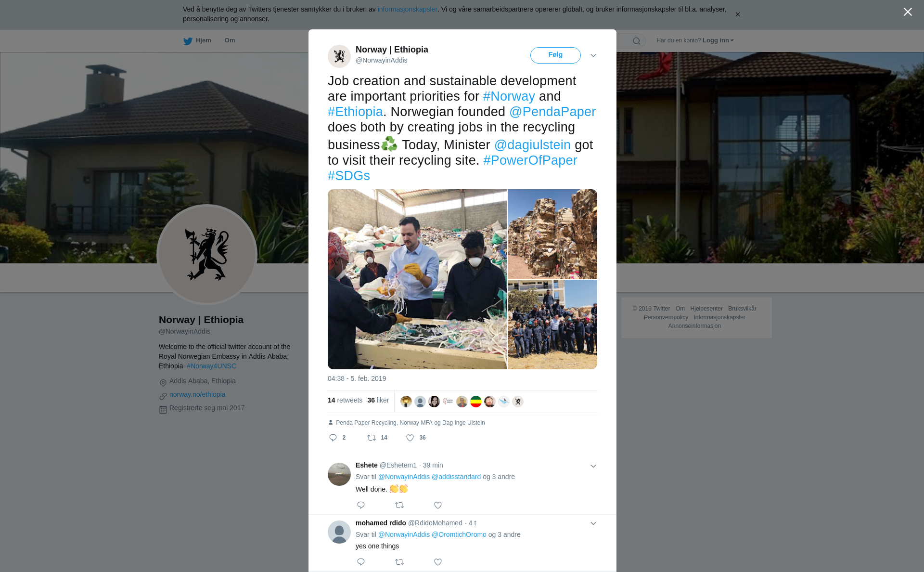Expand the main tweet options chevron

[x=593, y=55]
